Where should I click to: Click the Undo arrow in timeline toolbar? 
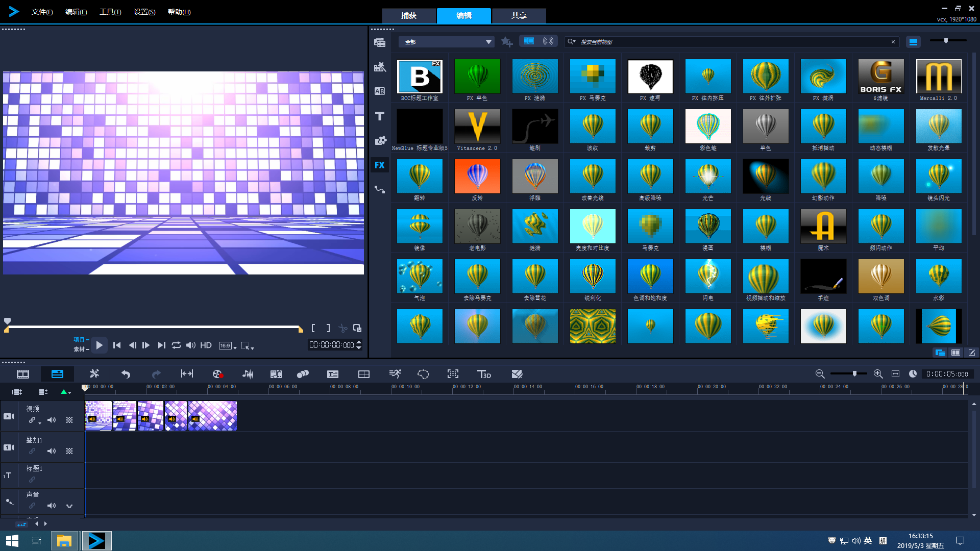coord(126,374)
